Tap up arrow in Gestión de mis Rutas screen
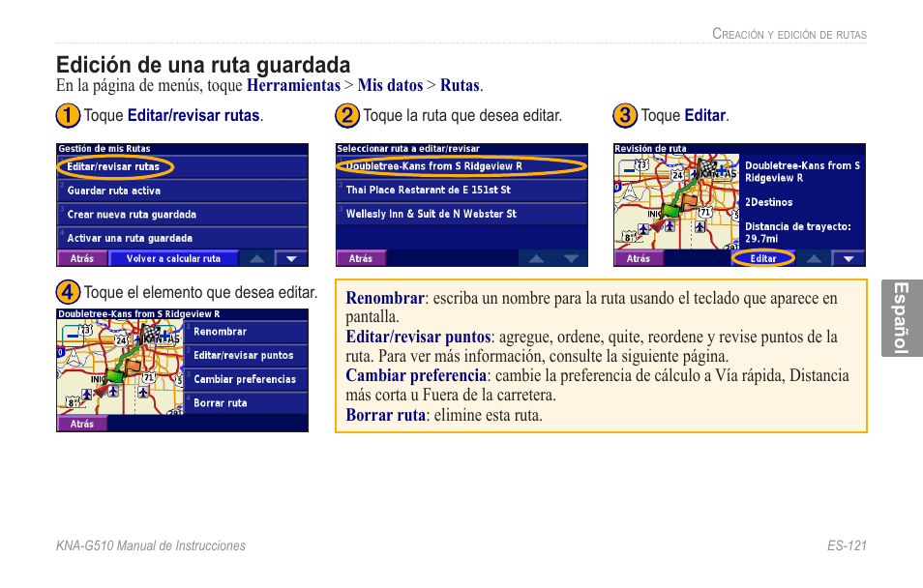Screen dimensions: 923x588 (x=257, y=258)
